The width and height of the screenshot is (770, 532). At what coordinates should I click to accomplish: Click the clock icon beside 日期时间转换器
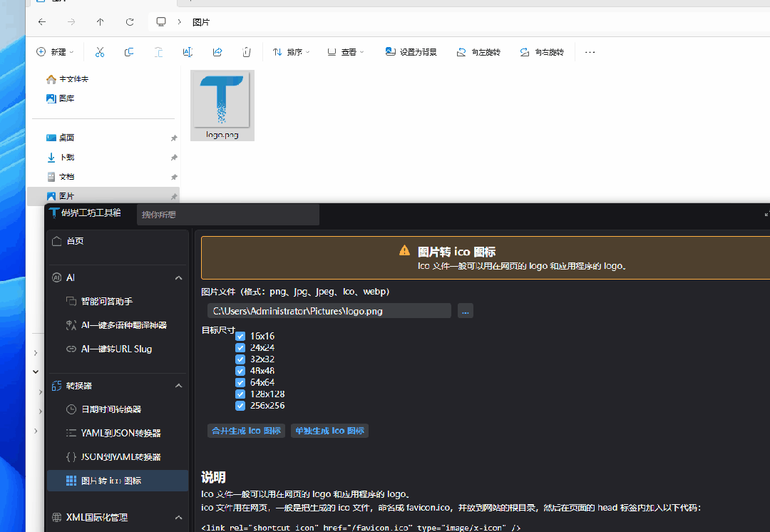(x=71, y=409)
